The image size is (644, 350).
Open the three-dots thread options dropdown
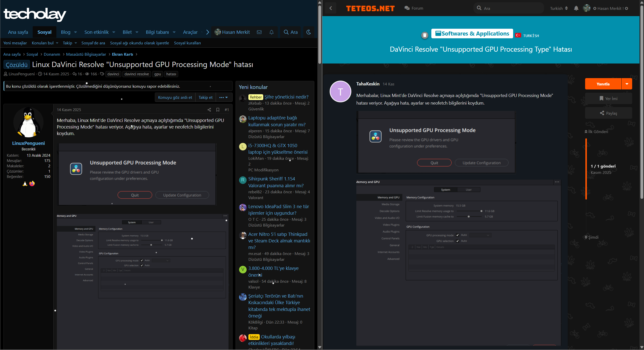point(223,98)
